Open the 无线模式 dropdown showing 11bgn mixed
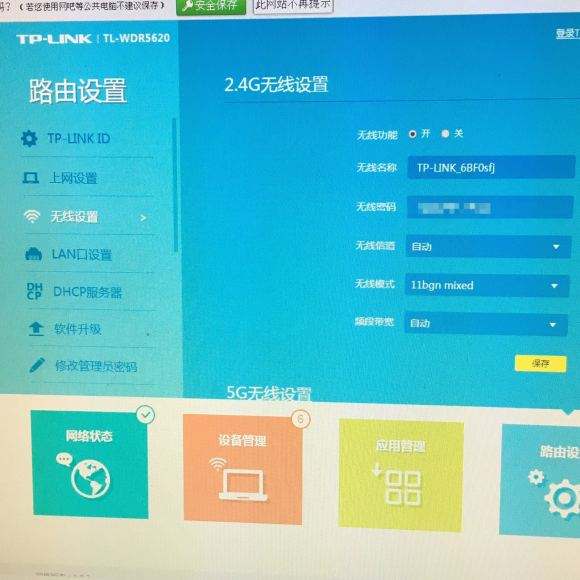Viewport: 580px width, 580px height. point(487,286)
